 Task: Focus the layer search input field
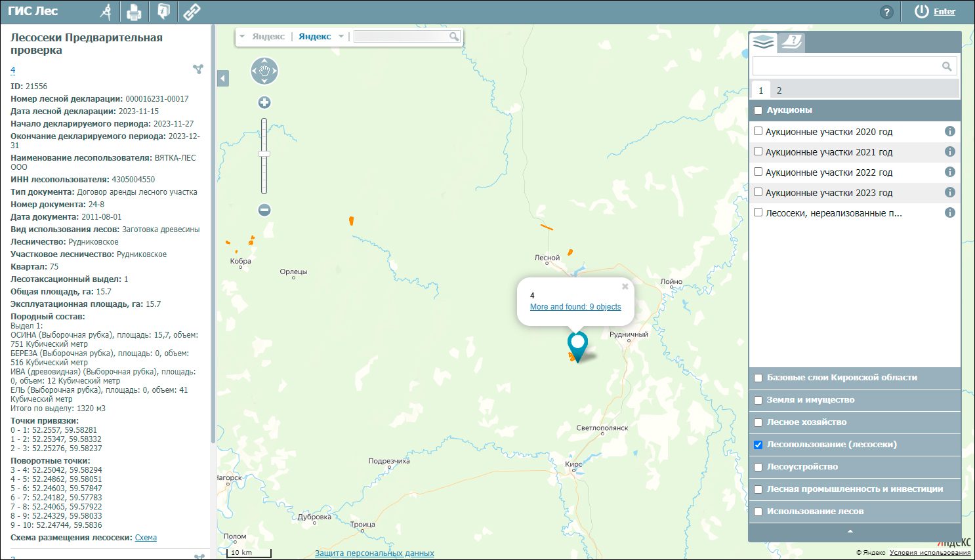[846, 66]
